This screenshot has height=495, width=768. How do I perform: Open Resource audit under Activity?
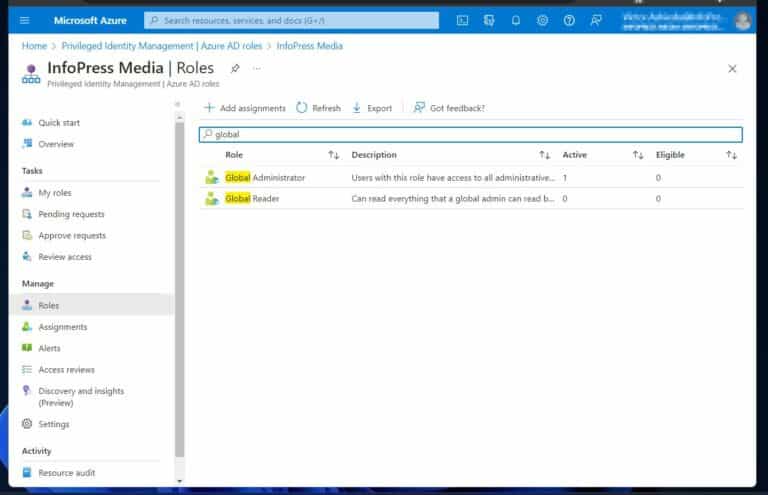[x=67, y=472]
